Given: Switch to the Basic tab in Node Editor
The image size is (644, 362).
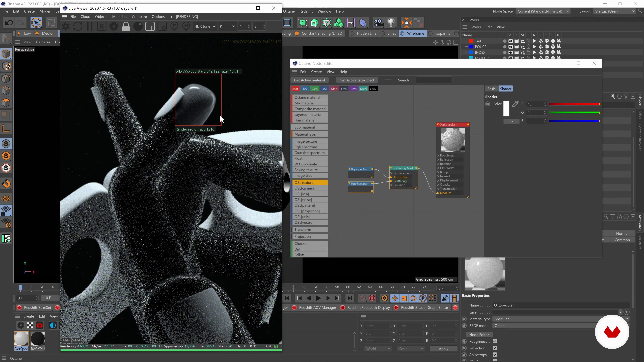Looking at the screenshot, I should pyautogui.click(x=491, y=89).
